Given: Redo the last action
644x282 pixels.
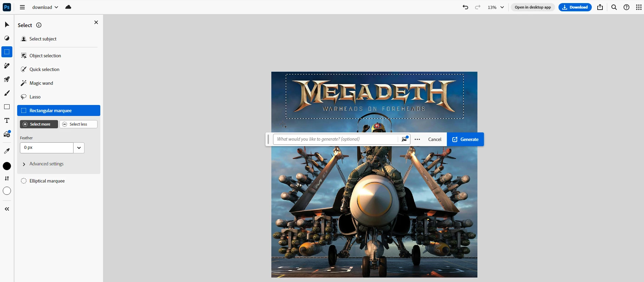Looking at the screenshot, I should tap(477, 7).
